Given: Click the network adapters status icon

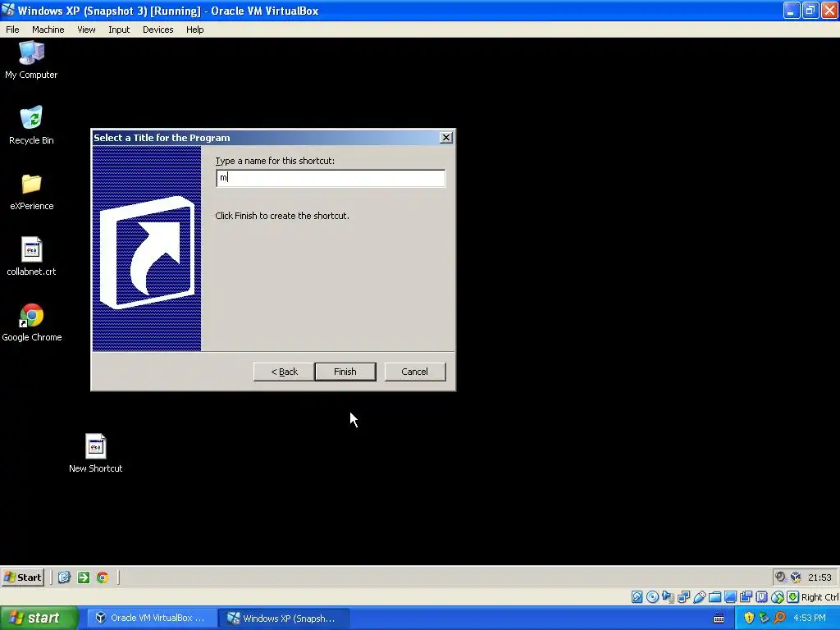Looking at the screenshot, I should point(683,597).
